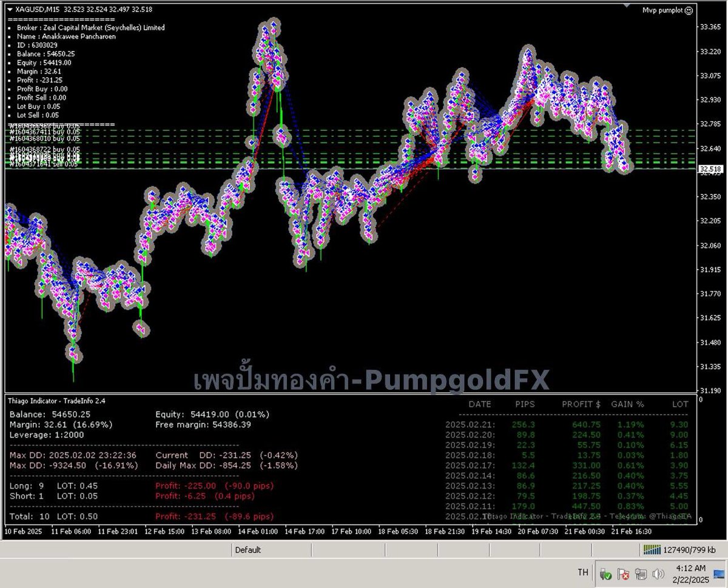
Task: Click the GAIN % column header
Action: click(x=627, y=404)
